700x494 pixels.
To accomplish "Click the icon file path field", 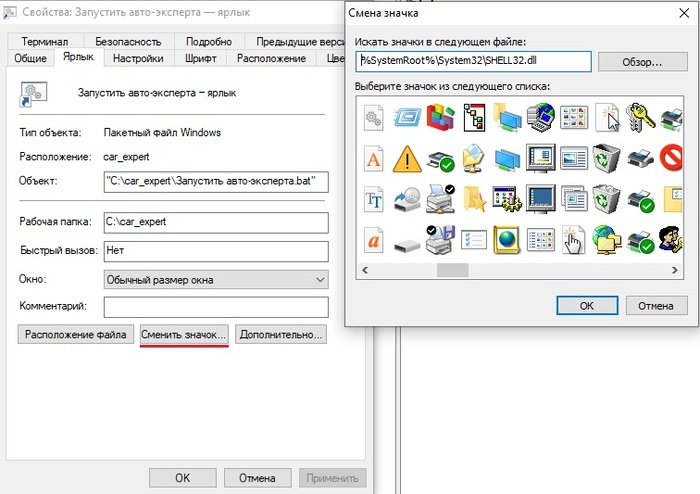I will (473, 61).
